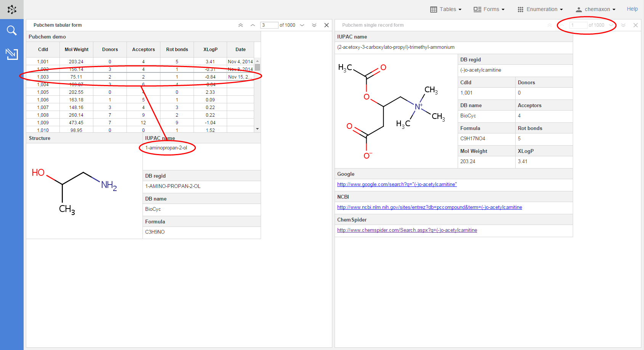Click the record number field in tabular form
This screenshot has width=644, height=350.
pos(269,25)
